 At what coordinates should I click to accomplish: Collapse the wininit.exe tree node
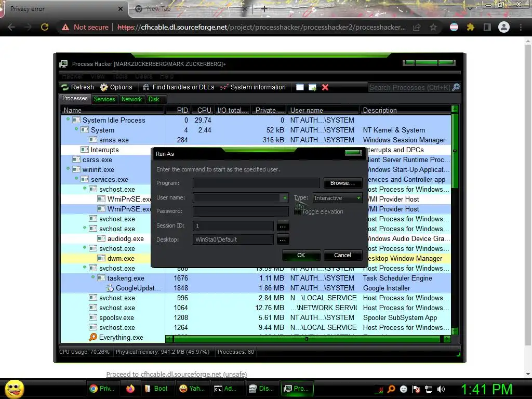point(68,168)
